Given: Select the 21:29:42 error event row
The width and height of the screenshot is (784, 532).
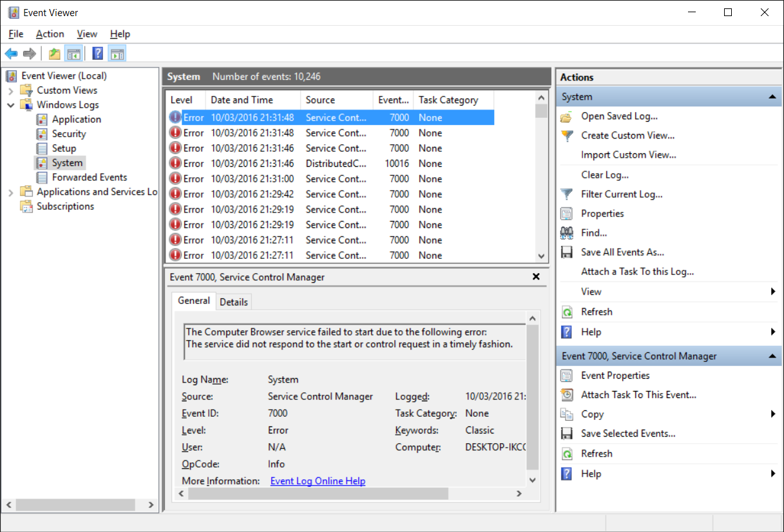Looking at the screenshot, I should [330, 194].
